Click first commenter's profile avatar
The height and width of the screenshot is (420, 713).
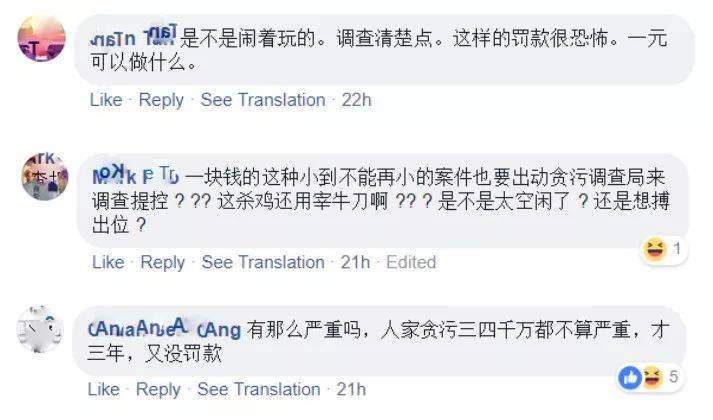click(43, 40)
